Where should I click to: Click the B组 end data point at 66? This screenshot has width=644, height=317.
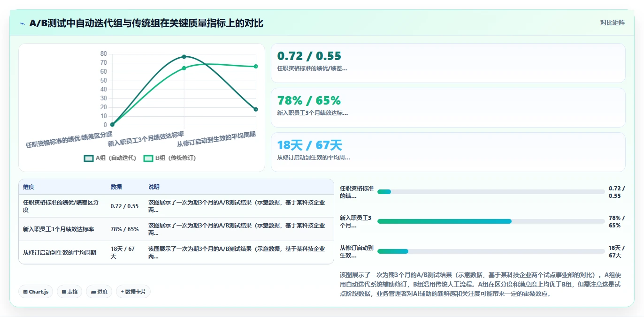pos(256,66)
